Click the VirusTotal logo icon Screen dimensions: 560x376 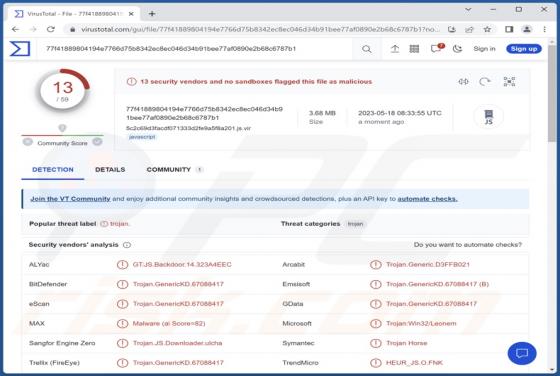20,49
